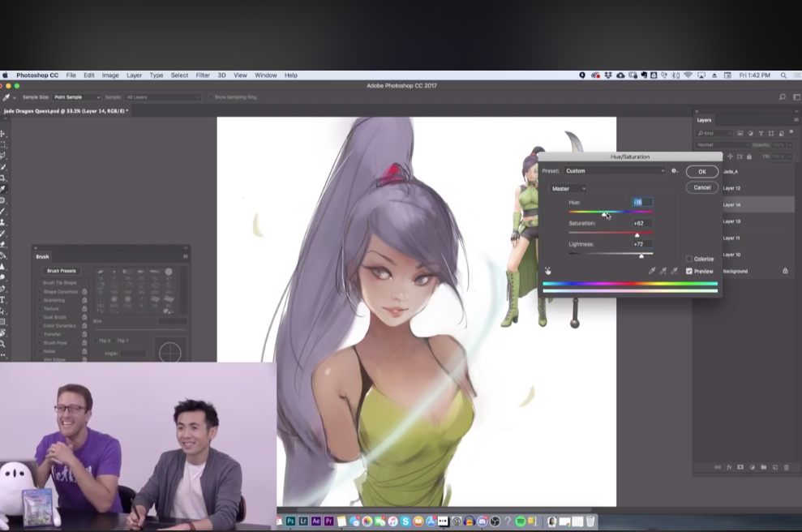Open the preset options gear menu
Viewport: 802px width, 532px height.
tap(674, 171)
